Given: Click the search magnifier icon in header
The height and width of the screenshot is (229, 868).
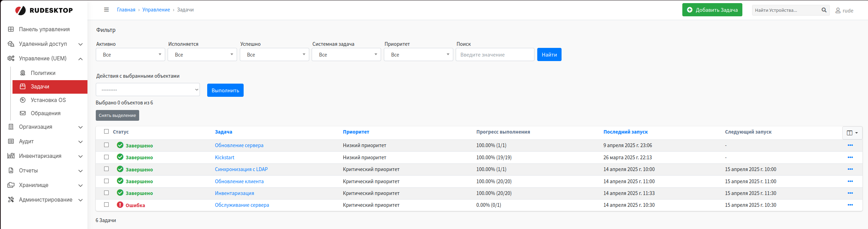Looking at the screenshot, I should pyautogui.click(x=824, y=10).
